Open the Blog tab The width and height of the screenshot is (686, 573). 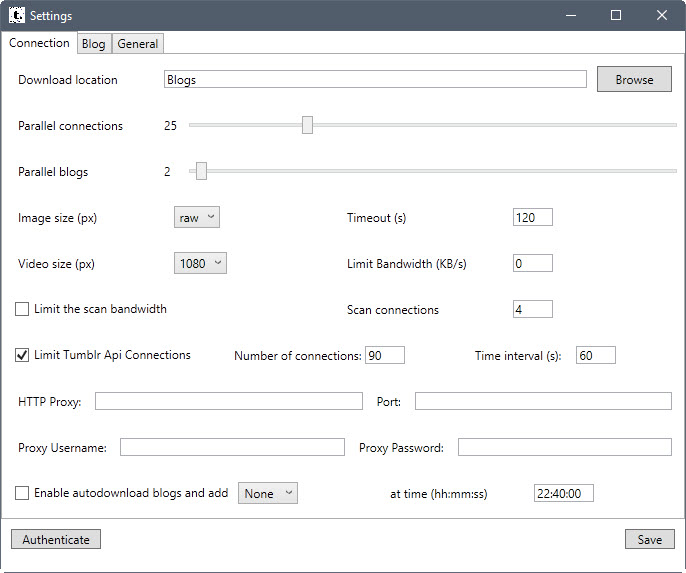94,44
